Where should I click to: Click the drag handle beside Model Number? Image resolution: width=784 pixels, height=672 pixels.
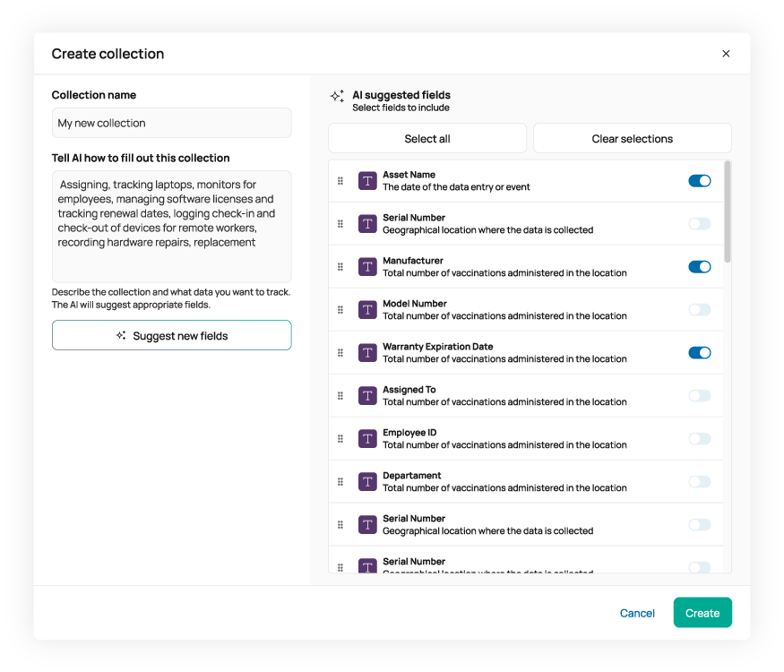click(340, 310)
